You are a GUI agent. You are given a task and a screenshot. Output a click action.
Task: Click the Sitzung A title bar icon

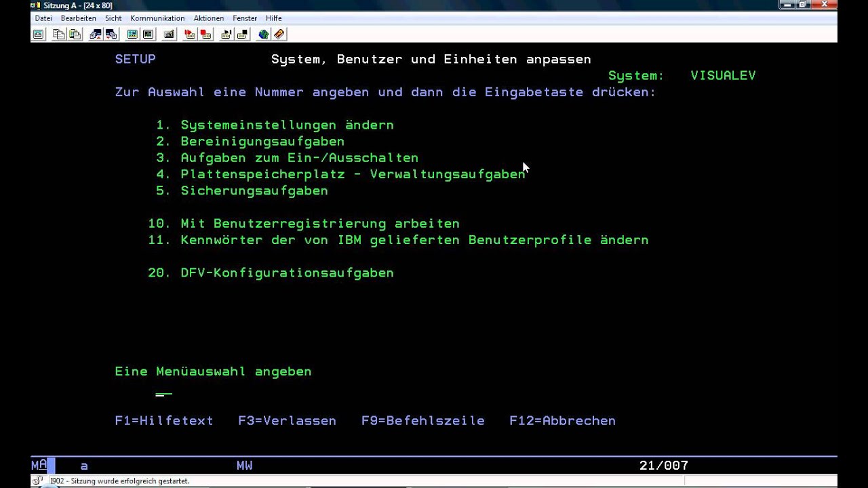pos(36,5)
